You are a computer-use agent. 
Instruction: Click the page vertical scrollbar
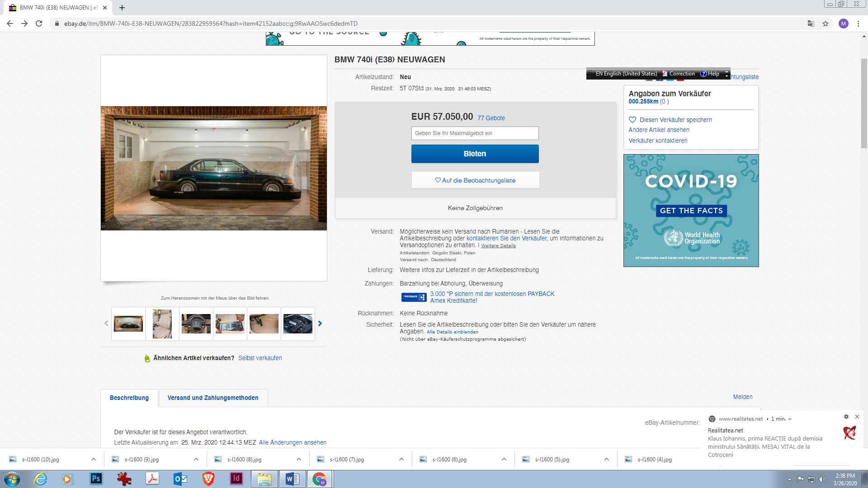tap(864, 104)
